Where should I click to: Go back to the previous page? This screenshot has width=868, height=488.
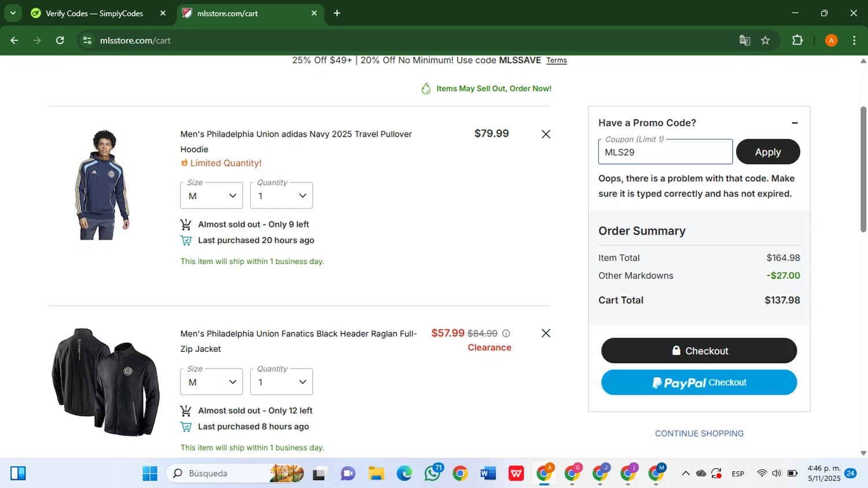click(x=14, y=41)
